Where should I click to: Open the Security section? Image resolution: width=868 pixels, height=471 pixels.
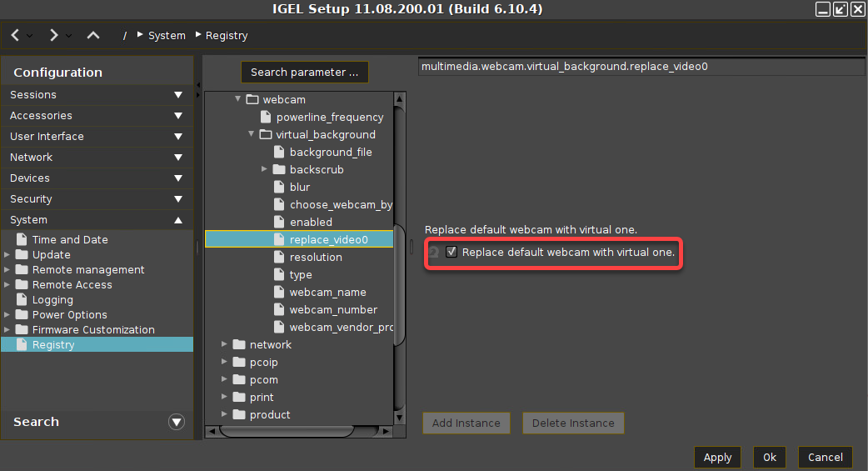(x=97, y=199)
